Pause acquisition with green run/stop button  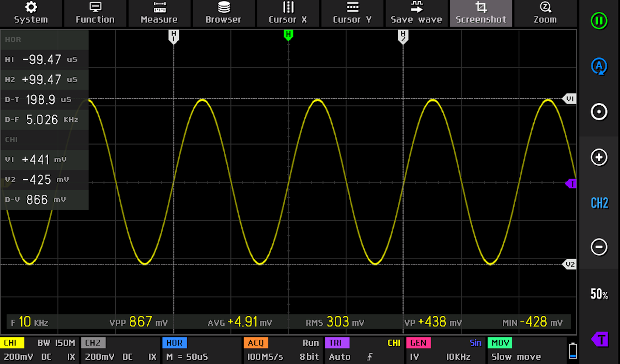coord(599,21)
